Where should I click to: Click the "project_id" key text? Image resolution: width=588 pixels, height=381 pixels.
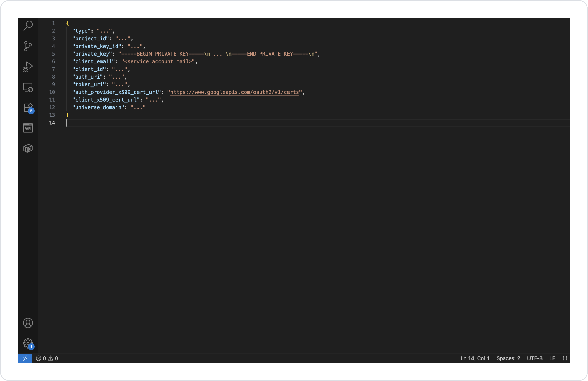pos(90,39)
